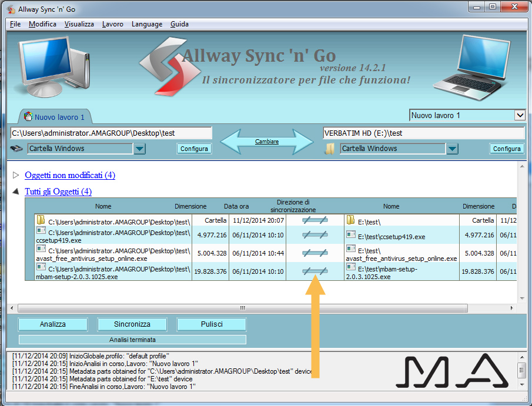The width and height of the screenshot is (532, 406).
Task: Click the Data ora column header
Action: pyautogui.click(x=236, y=206)
